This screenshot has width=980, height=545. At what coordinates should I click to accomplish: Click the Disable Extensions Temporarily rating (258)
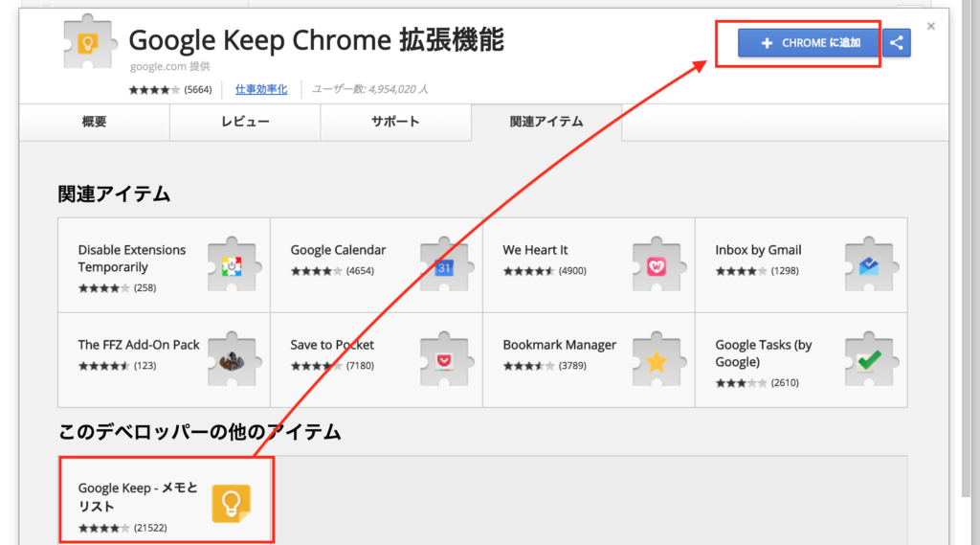117,288
